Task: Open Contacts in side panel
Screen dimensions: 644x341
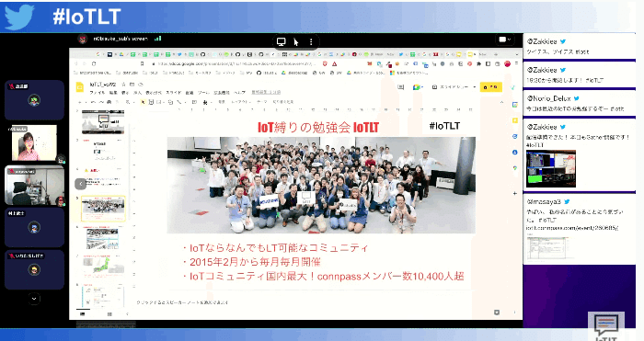Action: 515,153
